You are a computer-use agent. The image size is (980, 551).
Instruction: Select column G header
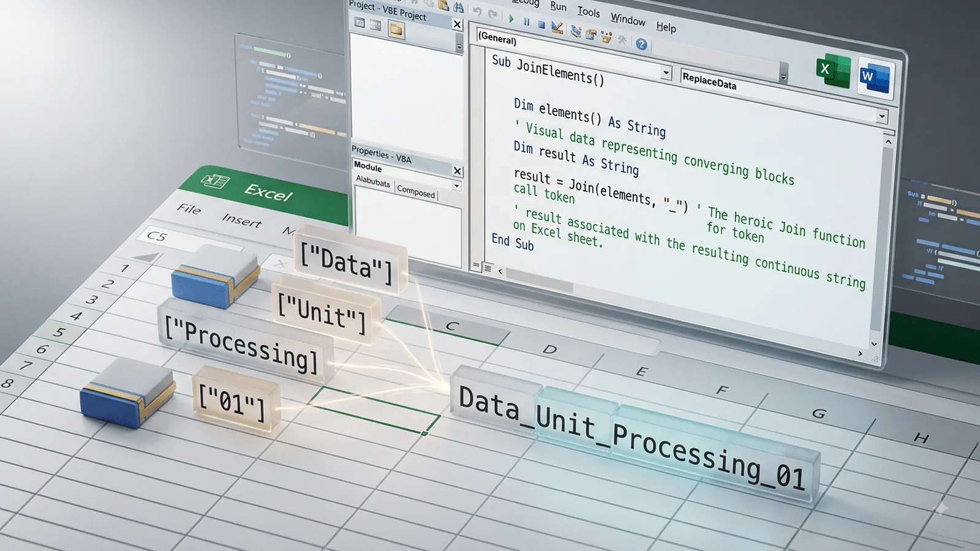(x=818, y=414)
